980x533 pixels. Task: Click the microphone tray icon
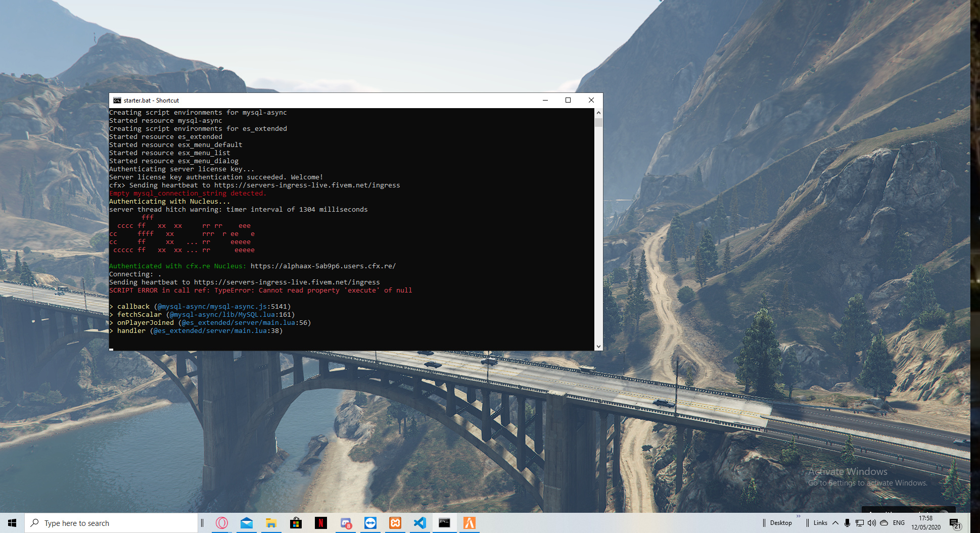point(848,523)
